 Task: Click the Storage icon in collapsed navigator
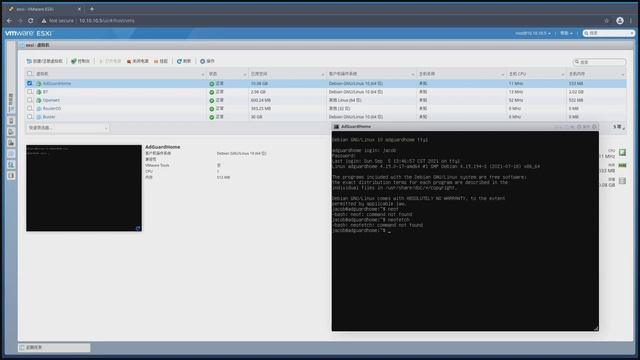click(11, 165)
